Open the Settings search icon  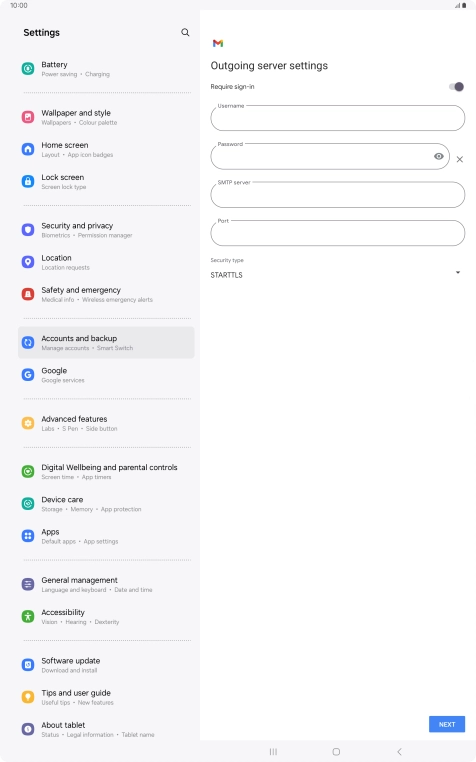(x=185, y=33)
